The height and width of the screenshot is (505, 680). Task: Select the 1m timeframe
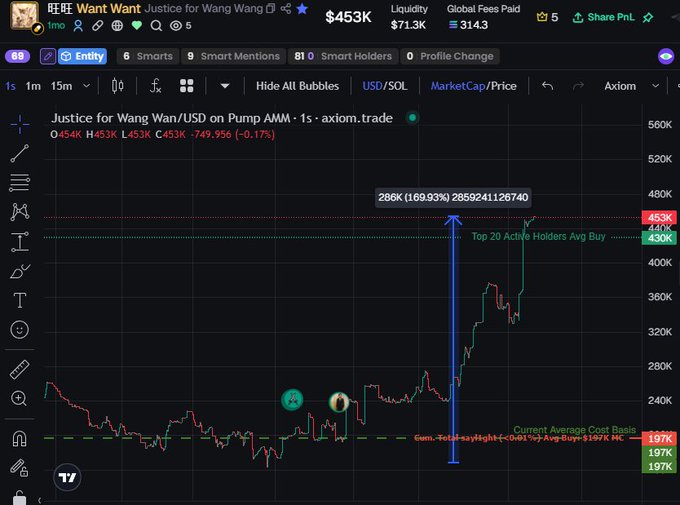[33, 86]
